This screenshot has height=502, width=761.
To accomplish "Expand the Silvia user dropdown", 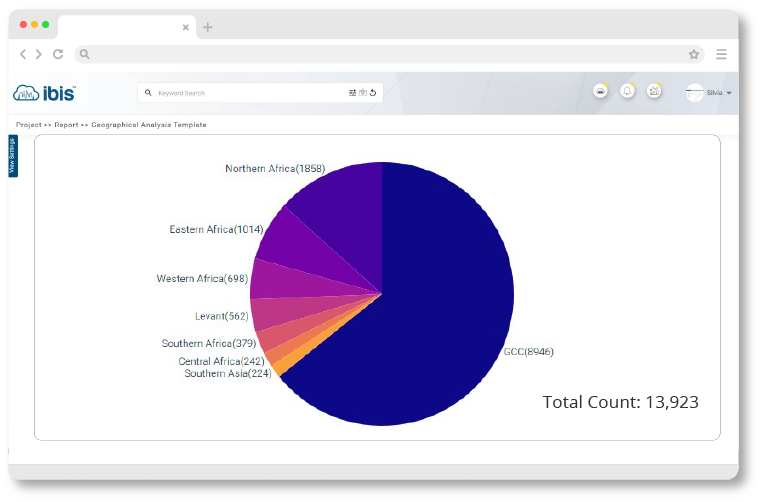I will (x=729, y=93).
